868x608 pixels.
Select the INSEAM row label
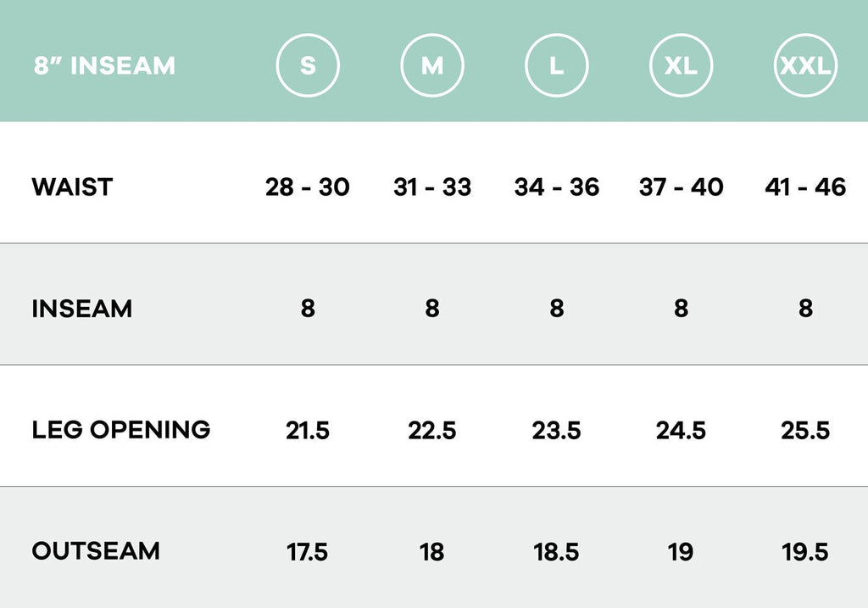click(82, 309)
